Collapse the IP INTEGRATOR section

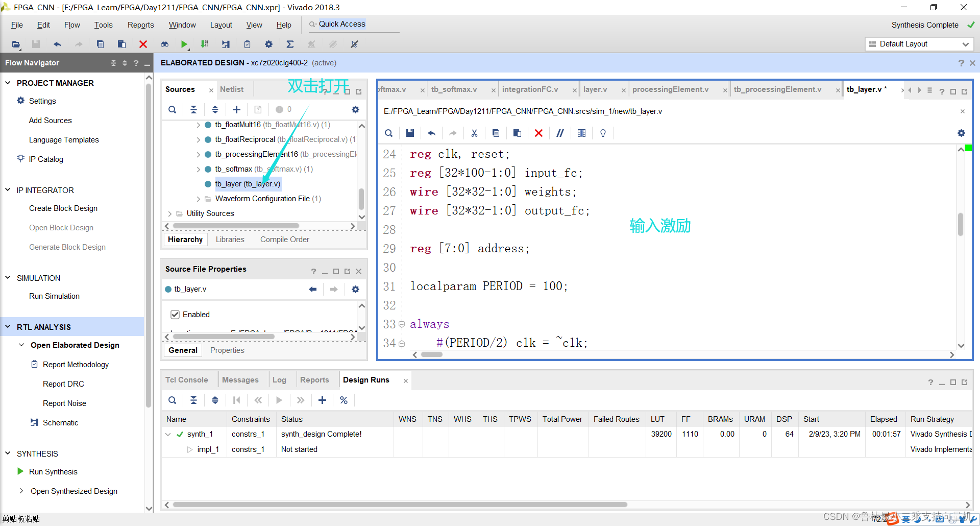[8, 190]
